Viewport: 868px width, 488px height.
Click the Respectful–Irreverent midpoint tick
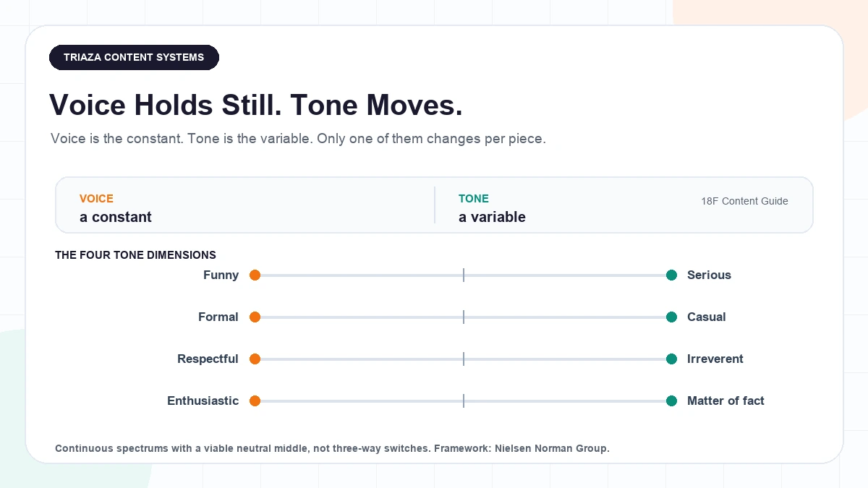[463, 359]
